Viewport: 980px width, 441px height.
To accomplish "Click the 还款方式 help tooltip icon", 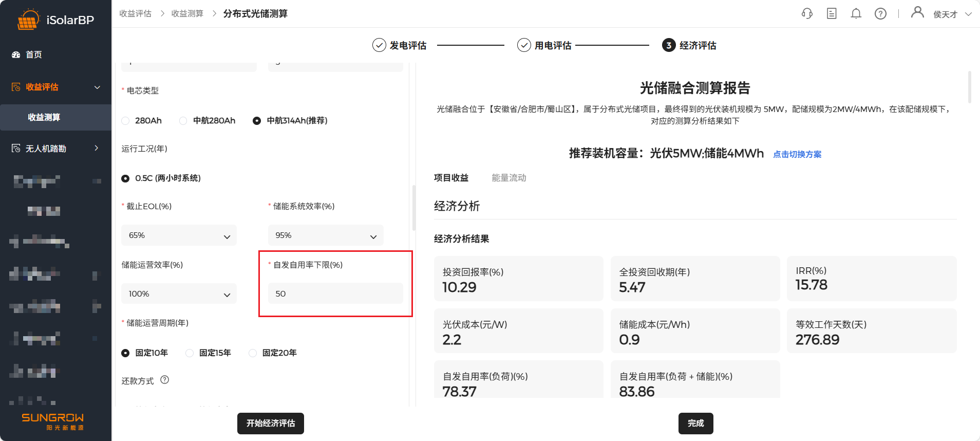I will (164, 380).
